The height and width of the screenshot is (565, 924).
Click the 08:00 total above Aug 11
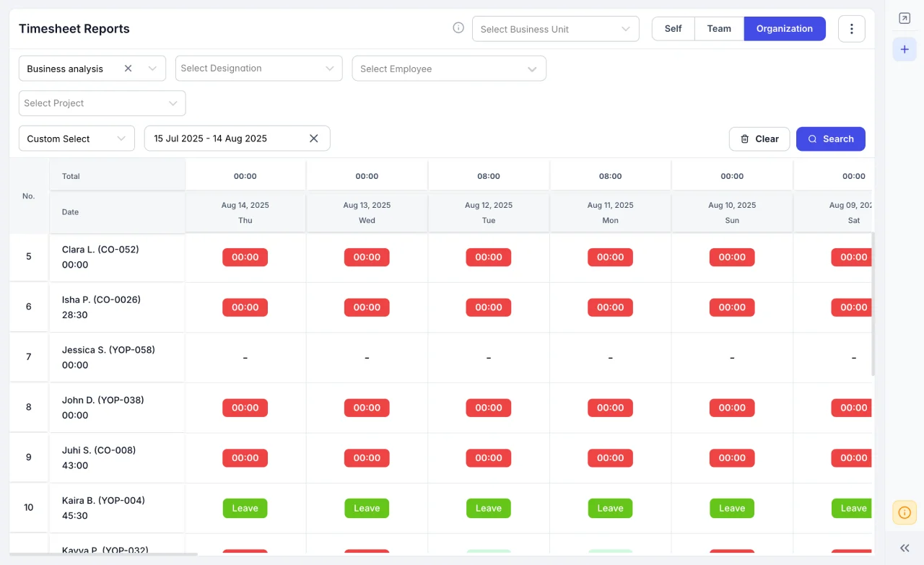[x=610, y=176]
